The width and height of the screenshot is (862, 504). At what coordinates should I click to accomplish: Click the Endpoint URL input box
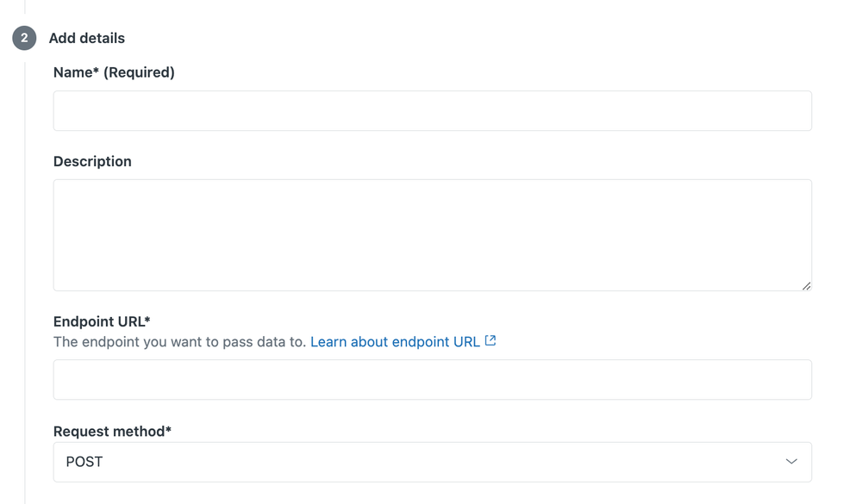431,379
